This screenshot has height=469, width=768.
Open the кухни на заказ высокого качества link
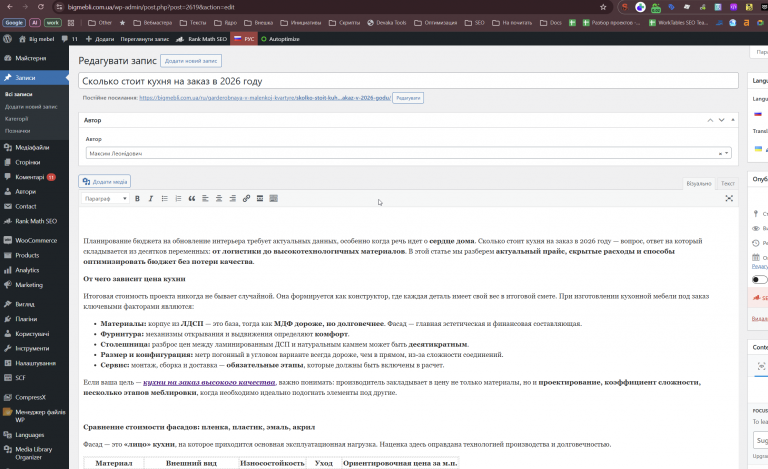(209, 382)
